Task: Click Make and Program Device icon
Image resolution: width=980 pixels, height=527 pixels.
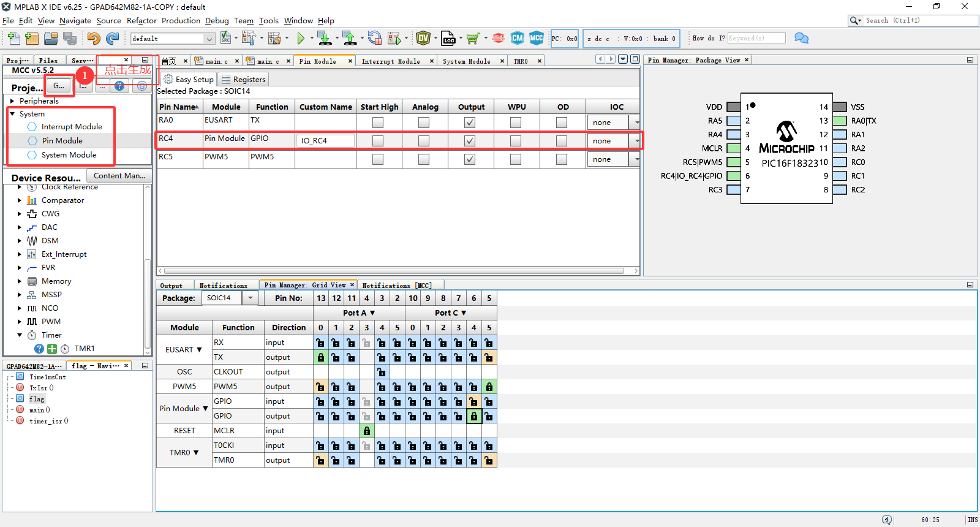Action: pyautogui.click(x=325, y=39)
